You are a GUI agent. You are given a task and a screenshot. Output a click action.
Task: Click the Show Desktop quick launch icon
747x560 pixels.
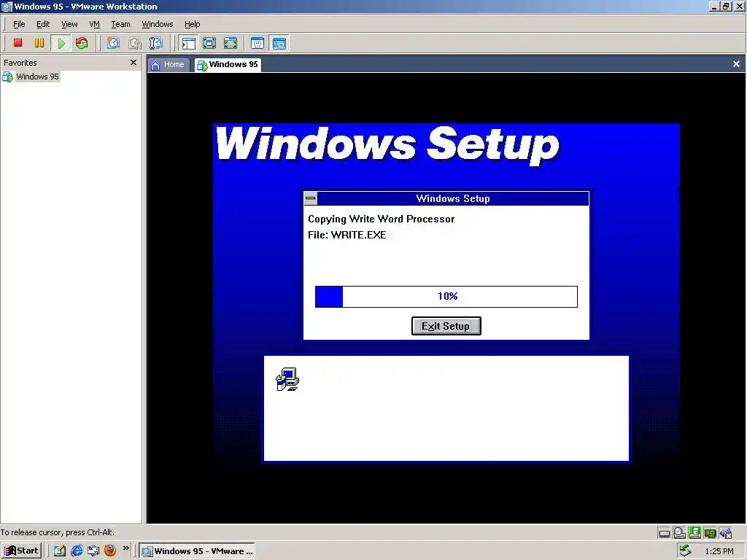point(93,551)
